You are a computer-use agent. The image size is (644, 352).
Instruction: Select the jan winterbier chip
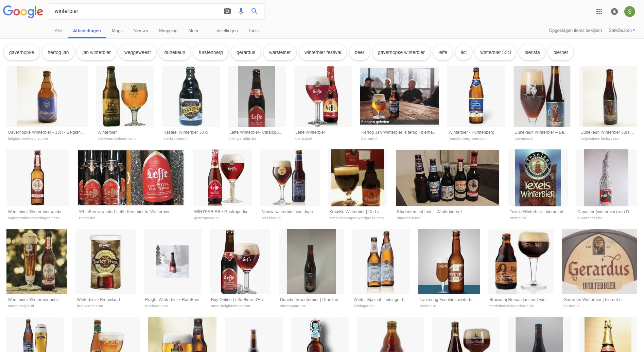[97, 52]
